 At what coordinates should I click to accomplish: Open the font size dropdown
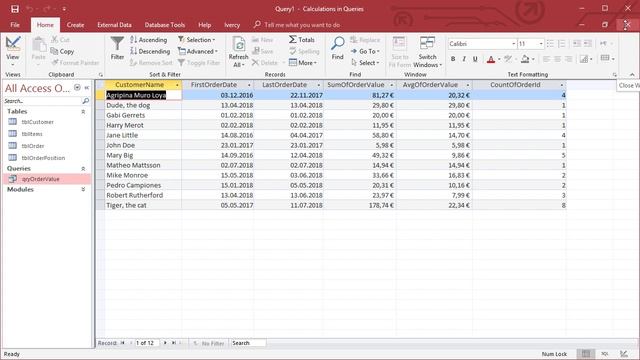[541, 44]
